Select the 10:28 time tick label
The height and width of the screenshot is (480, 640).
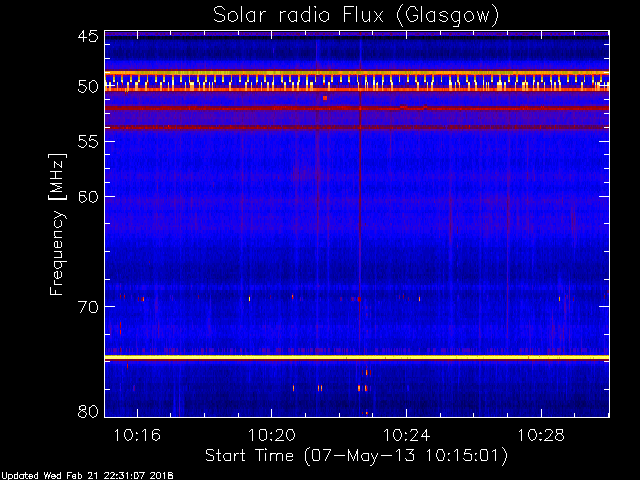click(x=540, y=435)
